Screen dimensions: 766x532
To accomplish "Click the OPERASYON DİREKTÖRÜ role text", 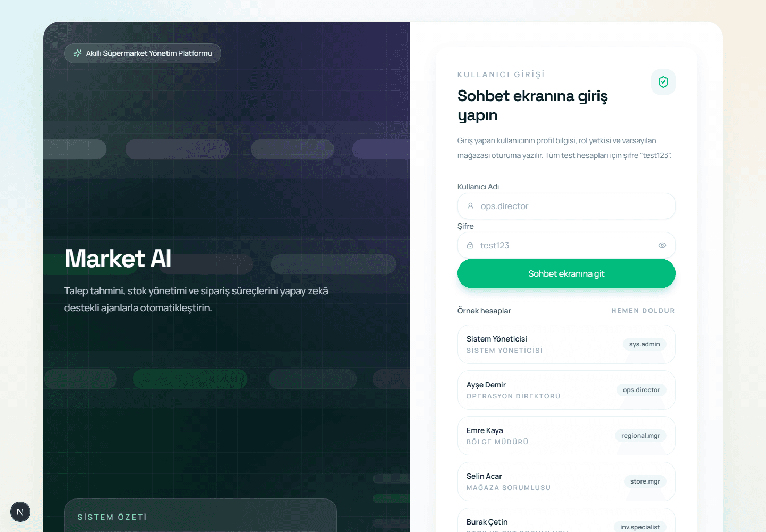I will 513,396.
